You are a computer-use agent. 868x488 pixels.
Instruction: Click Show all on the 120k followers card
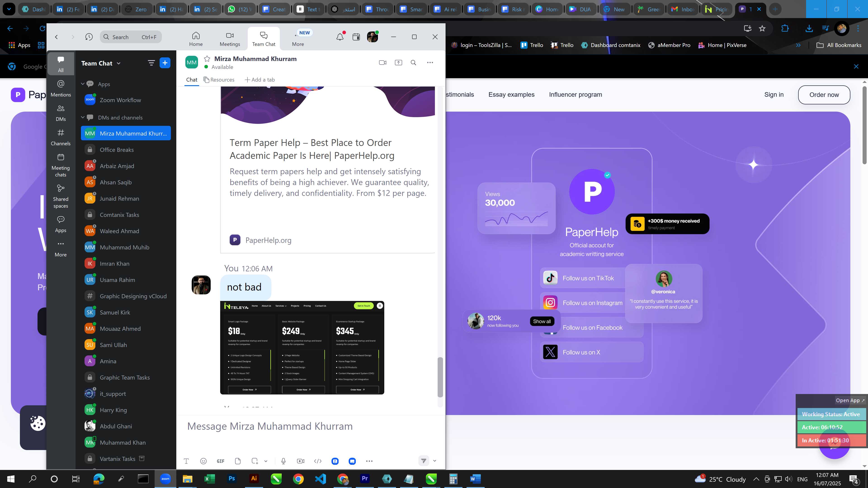tap(542, 321)
